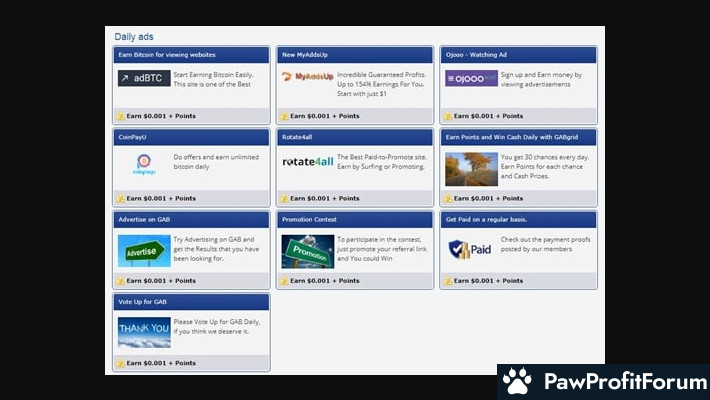
Task: Click coin icon in Advertise on GAB bar
Action: [x=120, y=281]
